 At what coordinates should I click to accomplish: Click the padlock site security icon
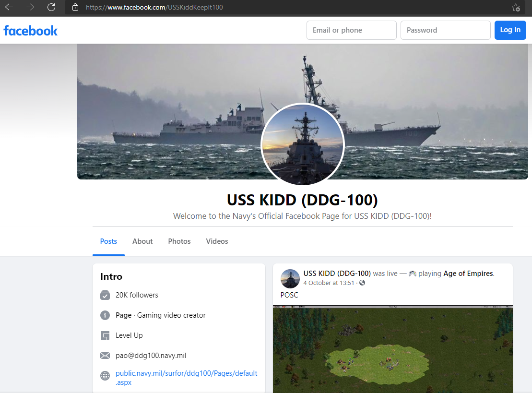tap(74, 7)
